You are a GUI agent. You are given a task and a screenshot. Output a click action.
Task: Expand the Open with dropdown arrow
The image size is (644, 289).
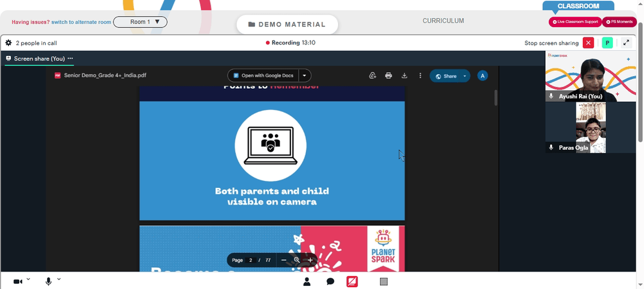(305, 75)
